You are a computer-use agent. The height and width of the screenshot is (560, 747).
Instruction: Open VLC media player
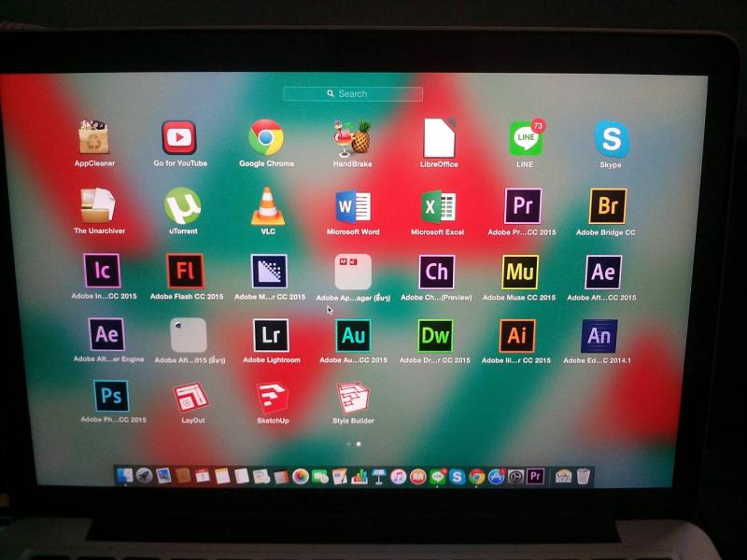[268, 205]
